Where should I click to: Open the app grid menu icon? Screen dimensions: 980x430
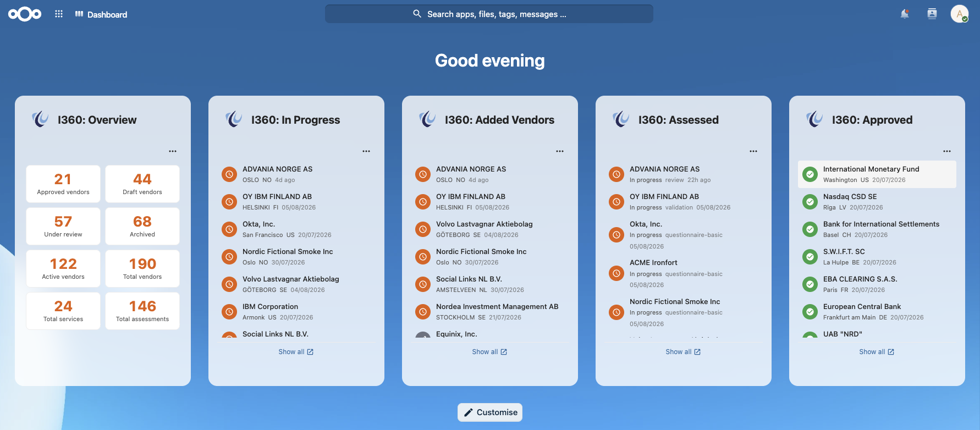59,14
